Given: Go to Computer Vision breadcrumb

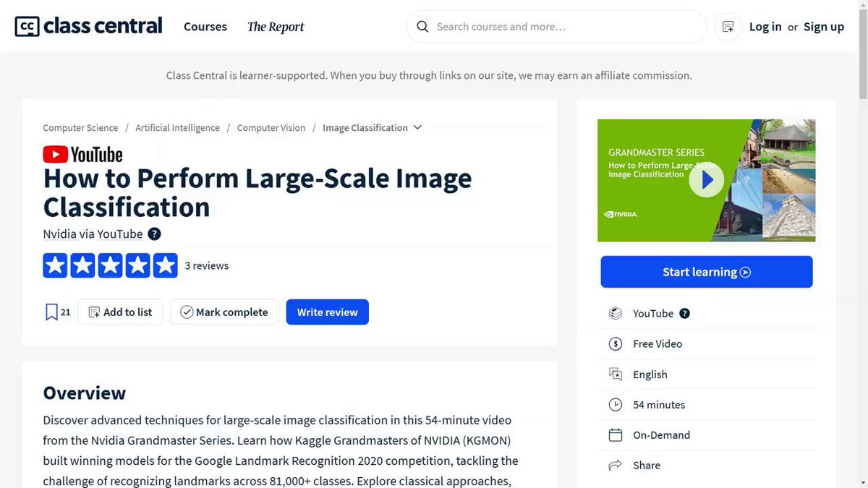Looking at the screenshot, I should 271,128.
